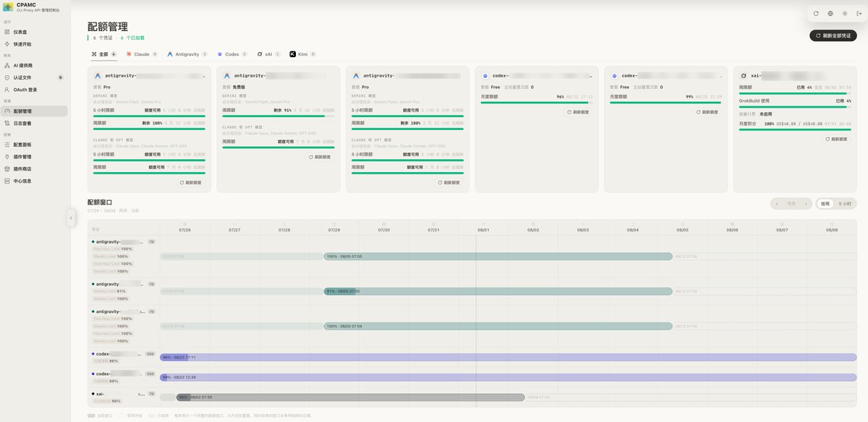Click xAI logo on the xai card
The image size is (868, 422).
pos(743,75)
